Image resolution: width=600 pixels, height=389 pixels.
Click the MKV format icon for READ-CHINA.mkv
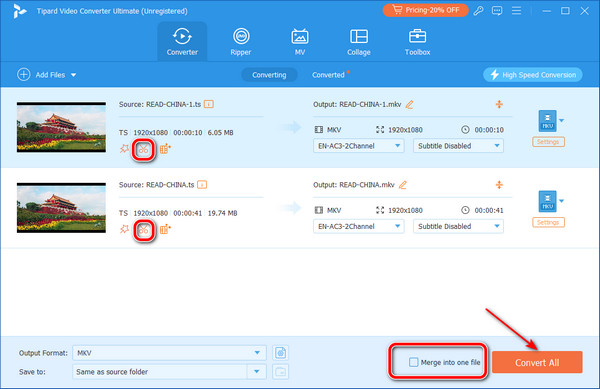click(548, 201)
